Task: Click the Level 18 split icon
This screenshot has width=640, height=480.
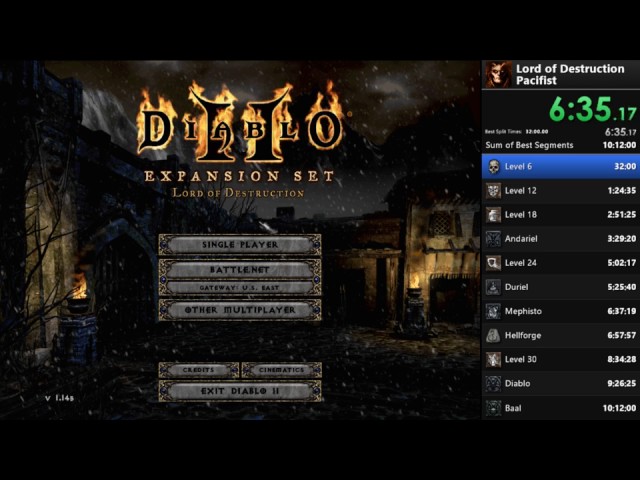Action: [493, 215]
